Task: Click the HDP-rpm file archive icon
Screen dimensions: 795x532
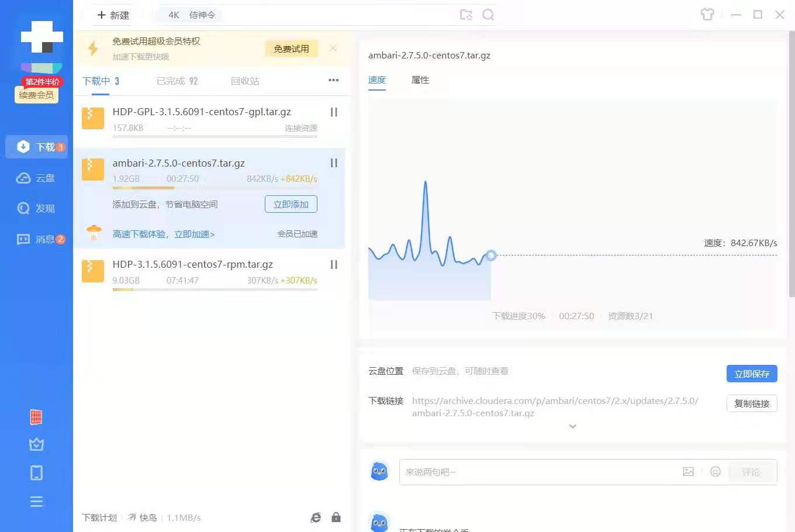Action: coord(93,271)
